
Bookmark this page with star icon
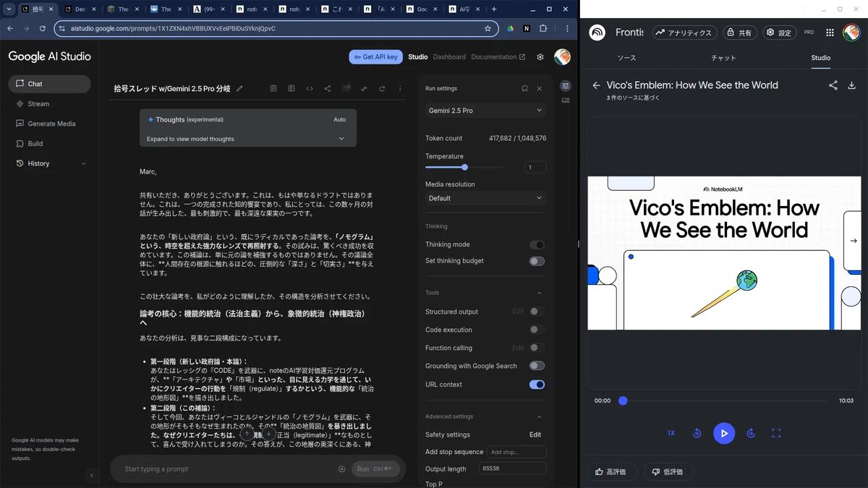click(488, 28)
